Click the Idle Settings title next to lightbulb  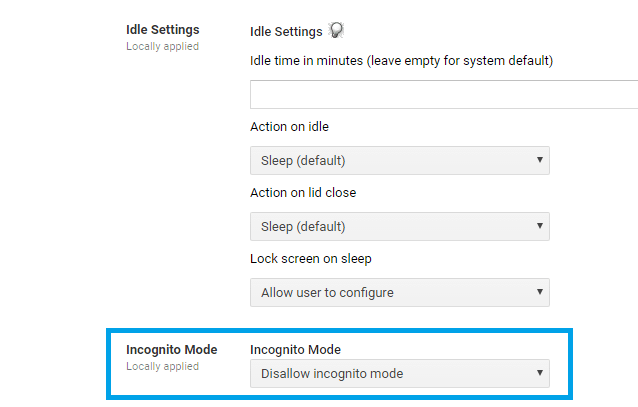coord(286,32)
